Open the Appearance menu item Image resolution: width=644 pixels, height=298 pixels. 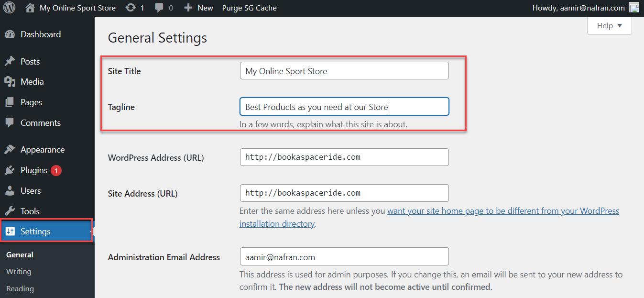(43, 150)
